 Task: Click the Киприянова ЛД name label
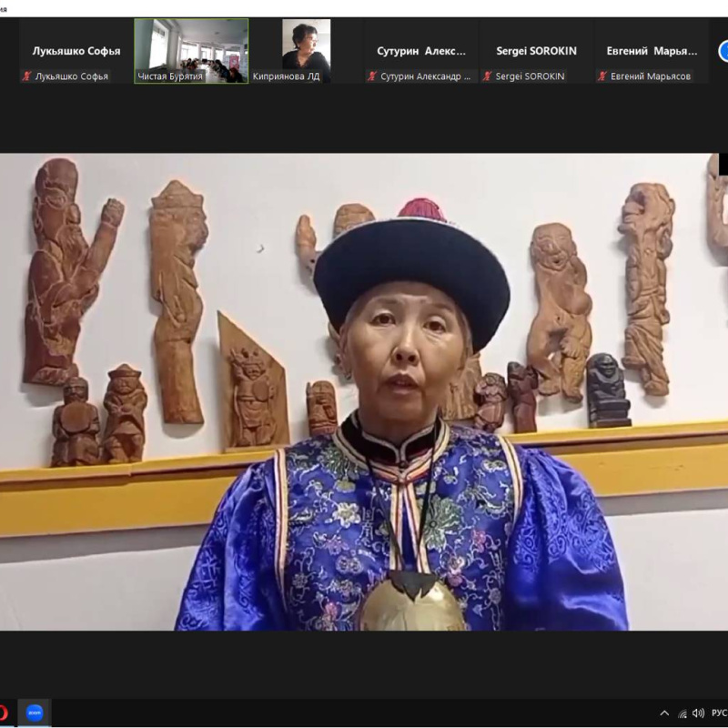(x=286, y=76)
